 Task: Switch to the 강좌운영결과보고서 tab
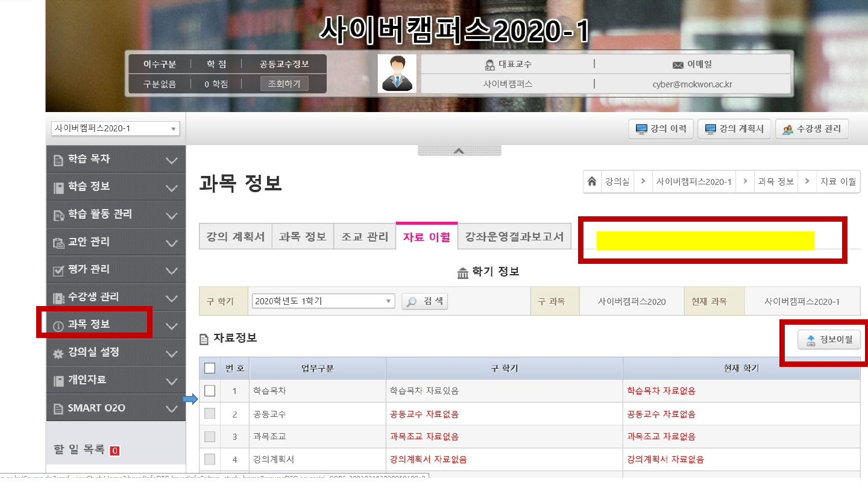tap(514, 237)
